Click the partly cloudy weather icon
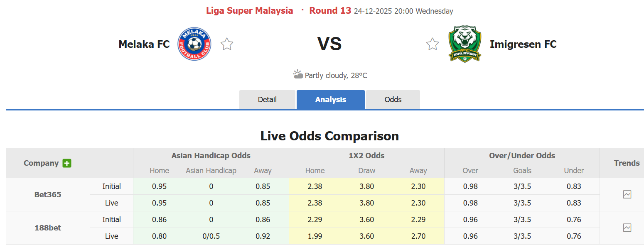This screenshot has width=644, height=245. point(298,75)
